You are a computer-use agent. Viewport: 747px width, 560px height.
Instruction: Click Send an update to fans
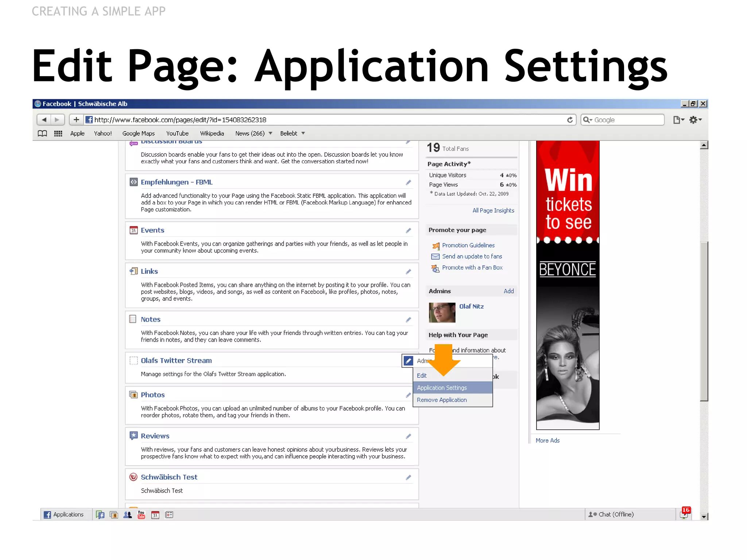coord(472,256)
